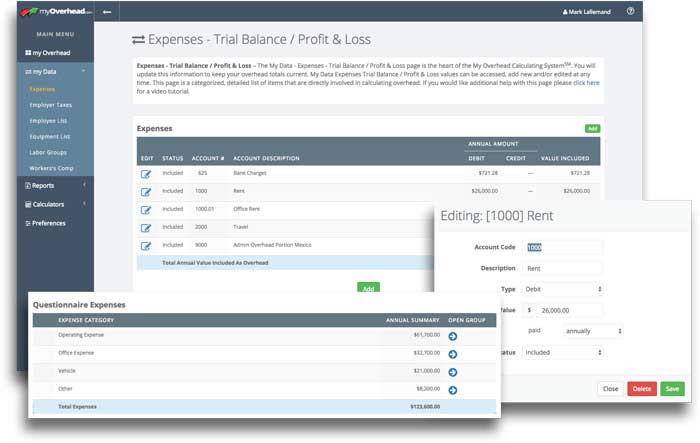
Task: Go to Employer Taxes page
Action: (x=50, y=105)
